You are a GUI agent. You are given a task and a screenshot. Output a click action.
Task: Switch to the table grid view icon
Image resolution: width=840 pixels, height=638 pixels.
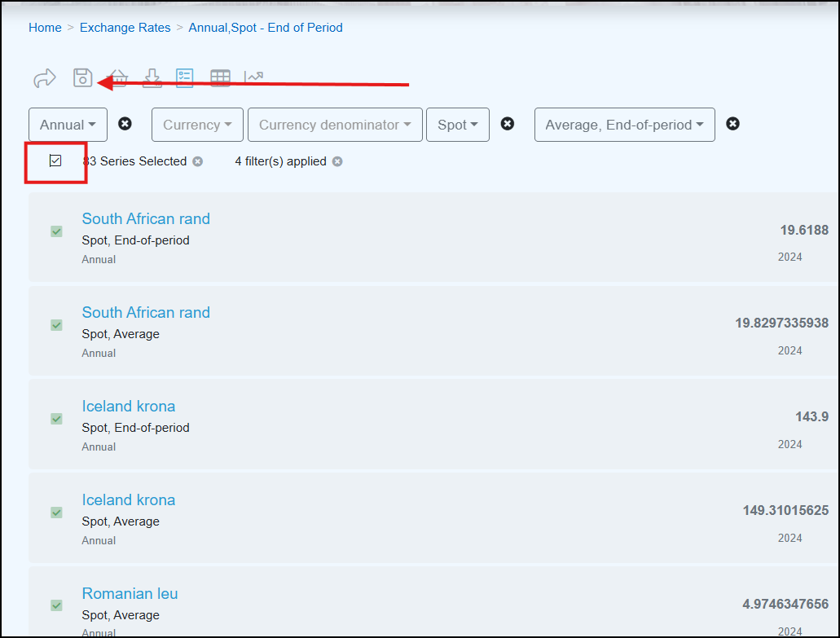tap(220, 77)
